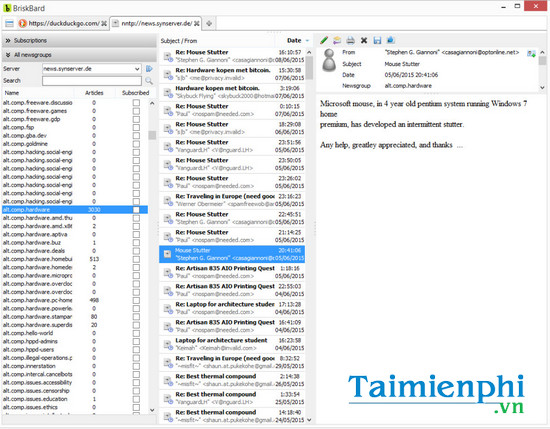Close the news.synserver.de tab
This screenshot has height=429, width=550.
(x=197, y=24)
